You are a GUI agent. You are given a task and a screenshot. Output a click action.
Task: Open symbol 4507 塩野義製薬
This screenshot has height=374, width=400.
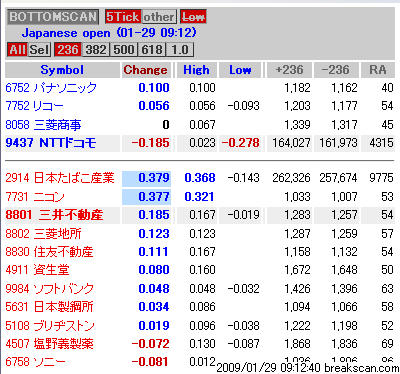point(49,344)
